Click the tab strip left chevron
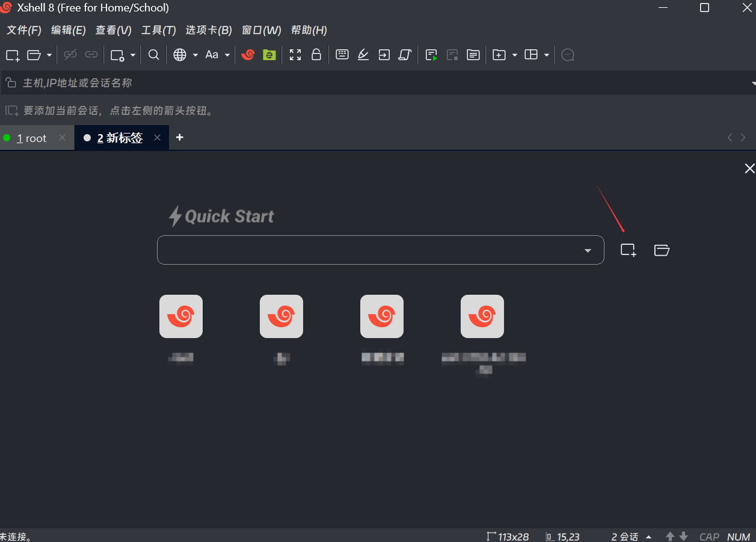 (x=730, y=138)
